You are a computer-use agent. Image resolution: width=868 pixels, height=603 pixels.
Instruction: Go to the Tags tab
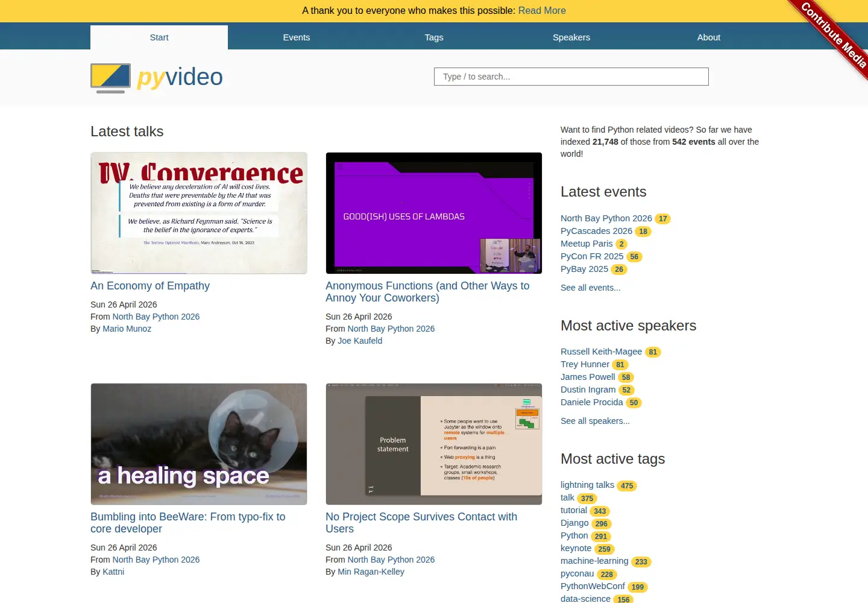coord(434,37)
